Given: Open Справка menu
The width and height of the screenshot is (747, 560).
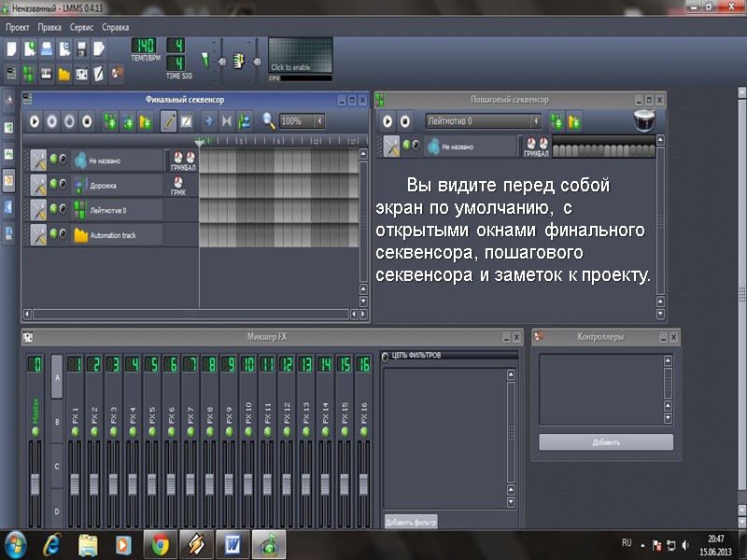Looking at the screenshot, I should tap(115, 28).
